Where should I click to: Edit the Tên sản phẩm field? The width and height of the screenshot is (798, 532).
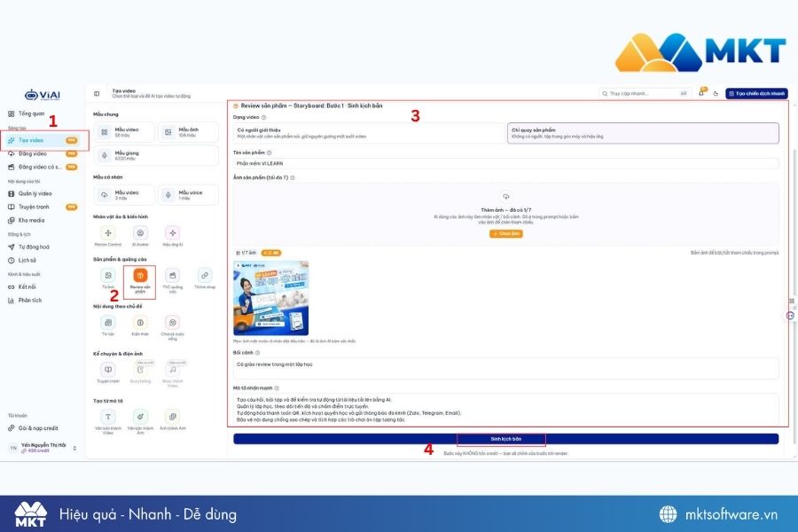(x=506, y=163)
